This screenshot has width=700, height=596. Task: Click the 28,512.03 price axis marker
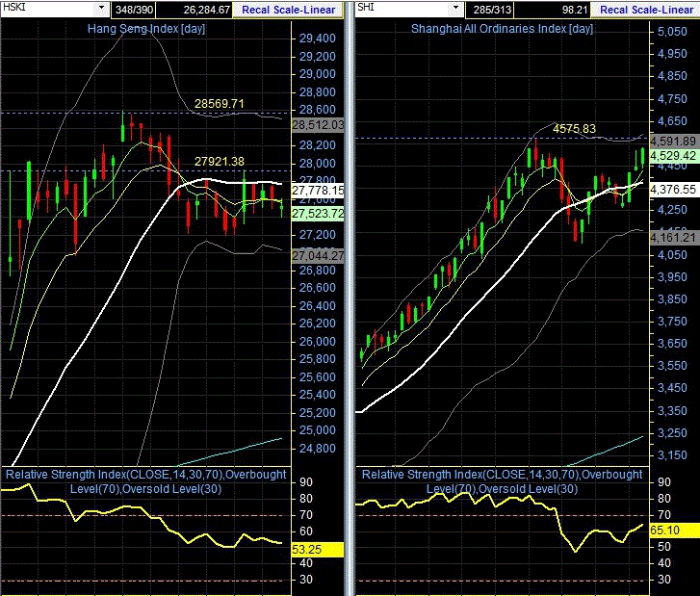pos(318,125)
